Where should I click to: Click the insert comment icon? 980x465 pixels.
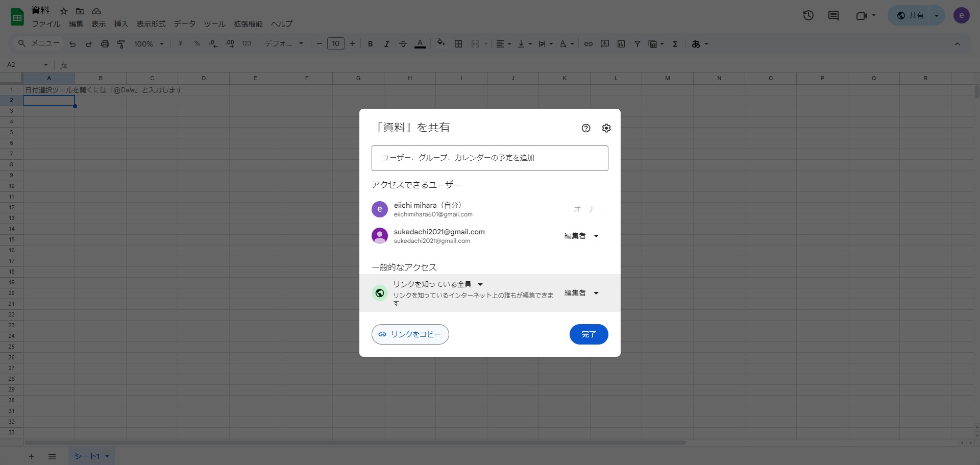pyautogui.click(x=605, y=44)
